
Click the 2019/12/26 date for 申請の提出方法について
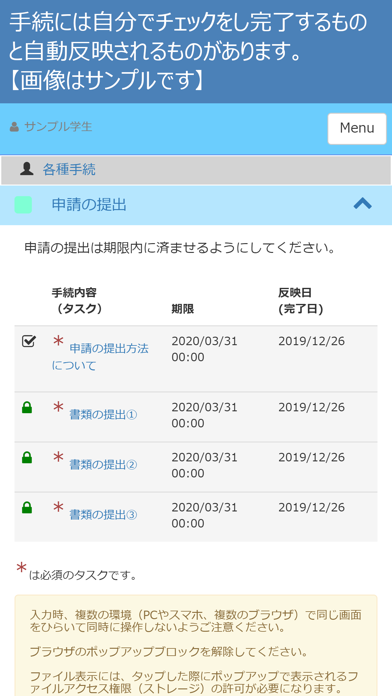pyautogui.click(x=311, y=341)
